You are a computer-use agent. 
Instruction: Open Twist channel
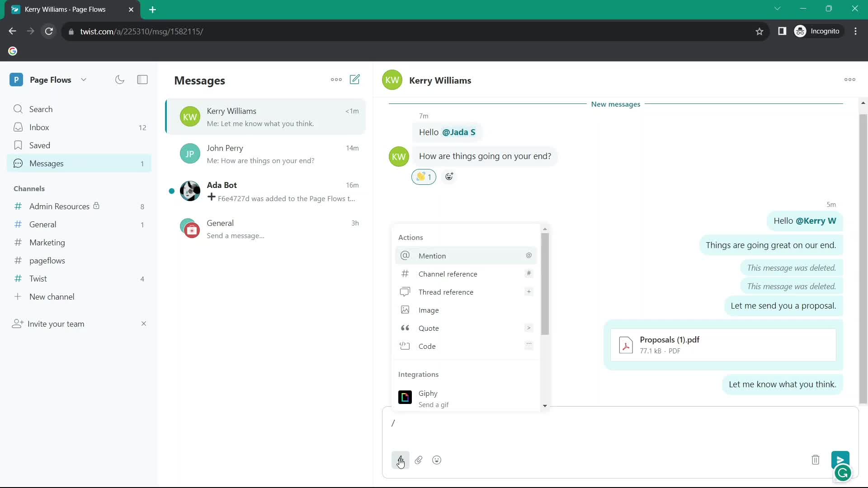79,278
